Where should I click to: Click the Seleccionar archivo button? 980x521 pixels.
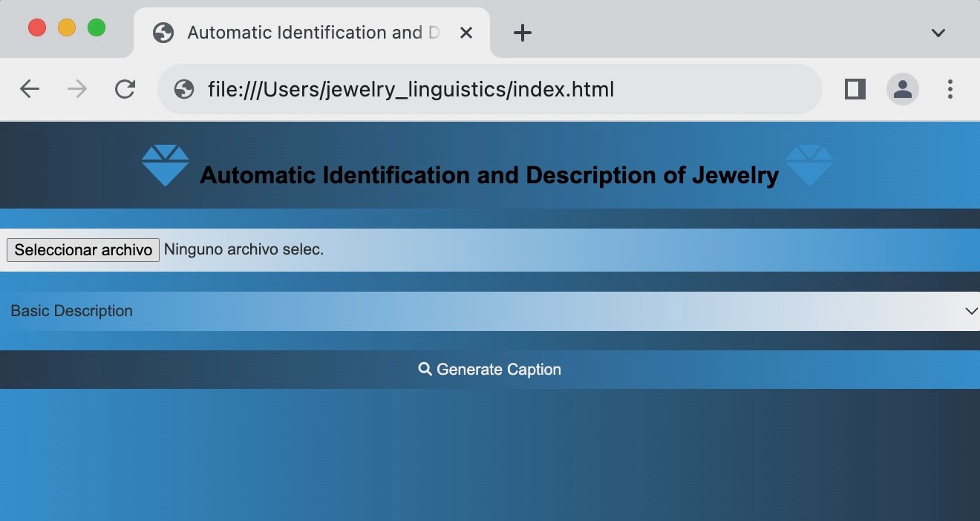tap(83, 250)
